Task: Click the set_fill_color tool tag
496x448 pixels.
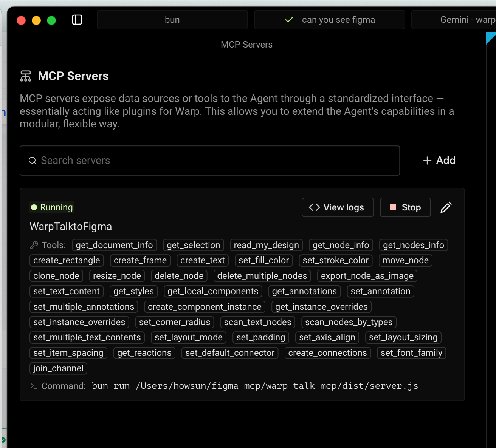Action: pyautogui.click(x=264, y=260)
